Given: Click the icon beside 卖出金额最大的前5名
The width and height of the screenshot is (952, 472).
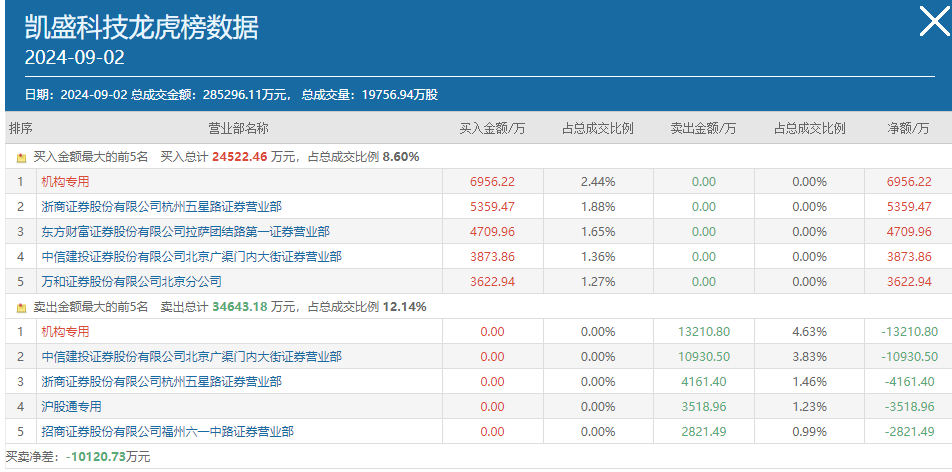Looking at the screenshot, I should (22, 307).
